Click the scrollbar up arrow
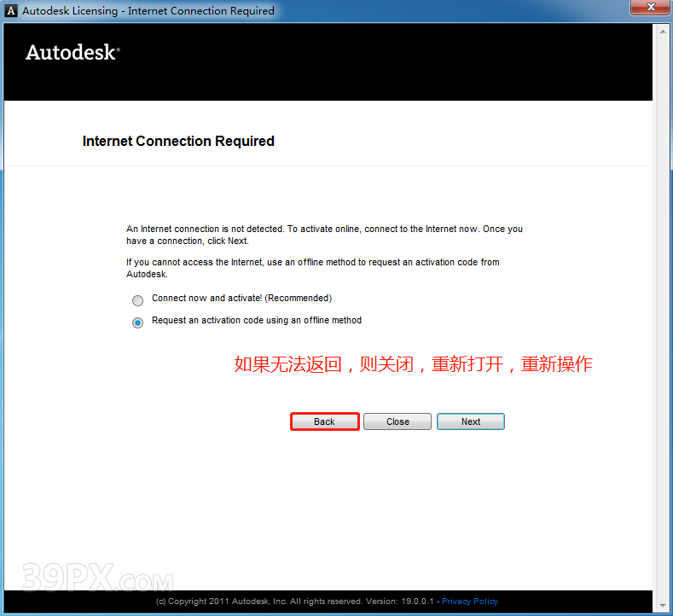Image resolution: width=673 pixels, height=616 pixels. [662, 31]
